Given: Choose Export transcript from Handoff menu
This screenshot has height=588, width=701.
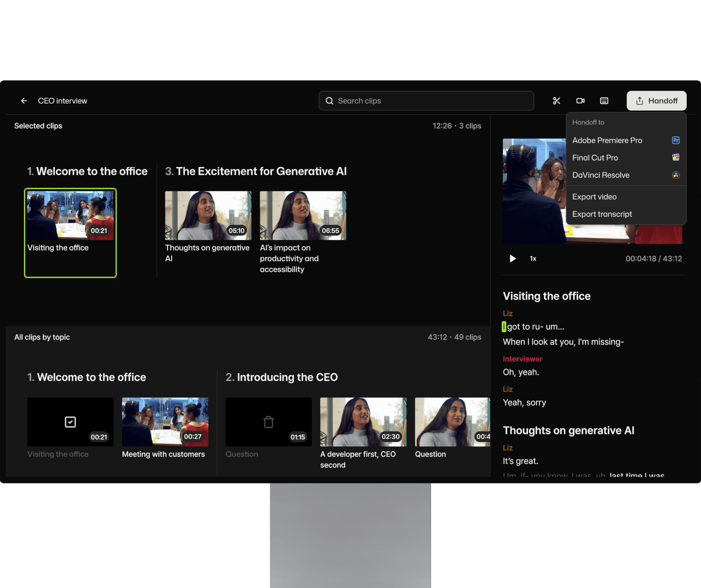Looking at the screenshot, I should coord(602,214).
